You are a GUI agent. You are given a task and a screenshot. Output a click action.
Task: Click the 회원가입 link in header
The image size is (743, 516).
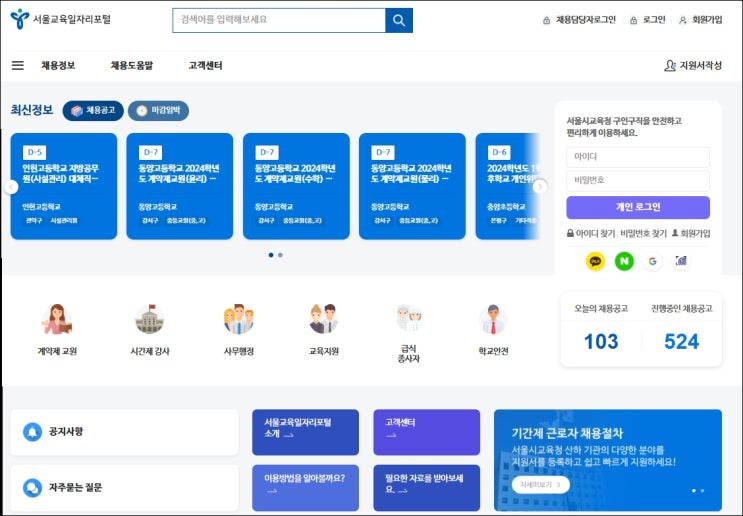[707, 19]
